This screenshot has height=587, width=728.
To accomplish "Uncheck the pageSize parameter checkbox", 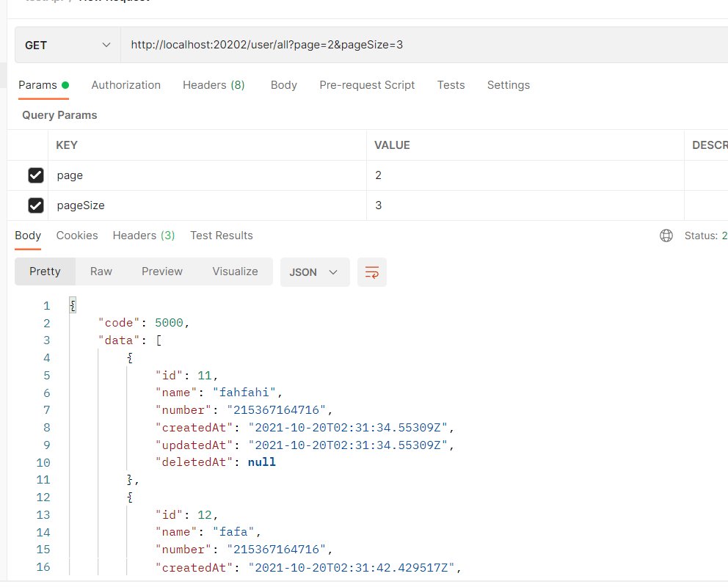I will click(x=36, y=205).
